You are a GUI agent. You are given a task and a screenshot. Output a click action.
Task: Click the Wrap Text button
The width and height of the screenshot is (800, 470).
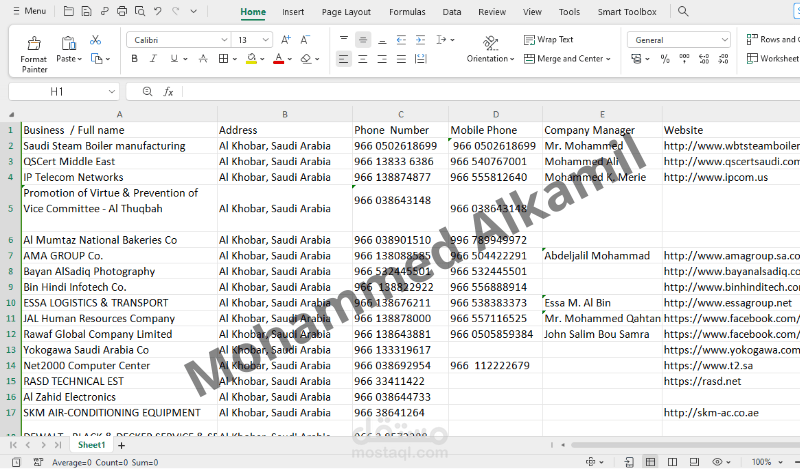pyautogui.click(x=549, y=39)
